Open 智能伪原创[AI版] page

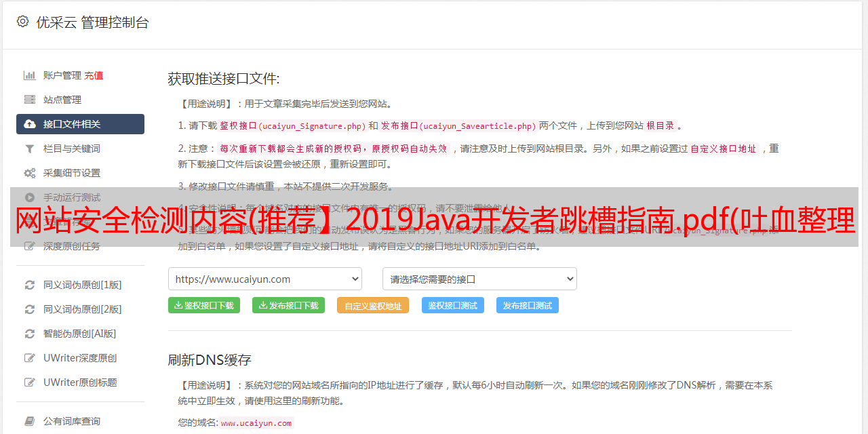80,334
